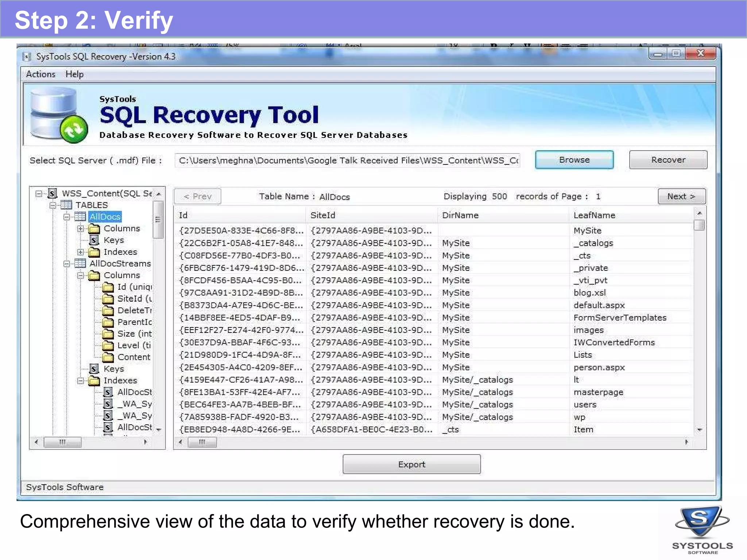
Task: Click the first _WA_Sy index icon
Action: (x=108, y=404)
